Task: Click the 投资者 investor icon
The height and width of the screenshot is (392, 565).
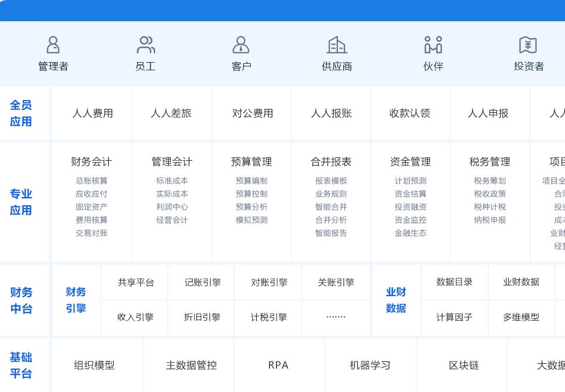Action: (x=528, y=45)
